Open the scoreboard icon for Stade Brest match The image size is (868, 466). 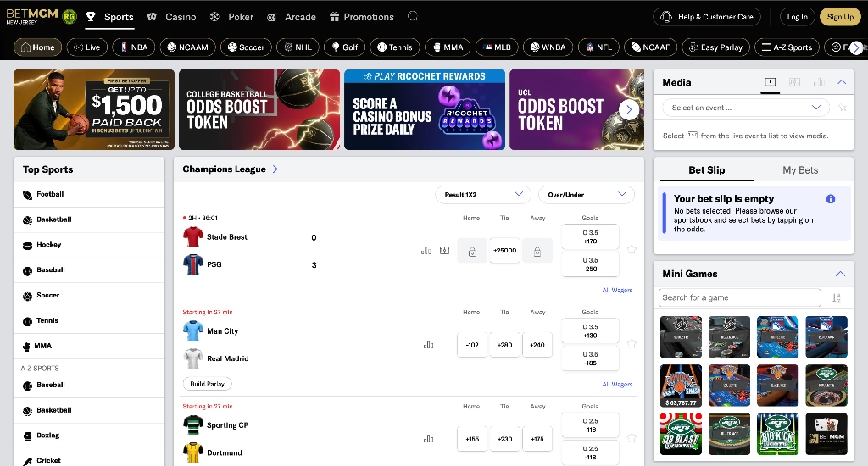444,251
